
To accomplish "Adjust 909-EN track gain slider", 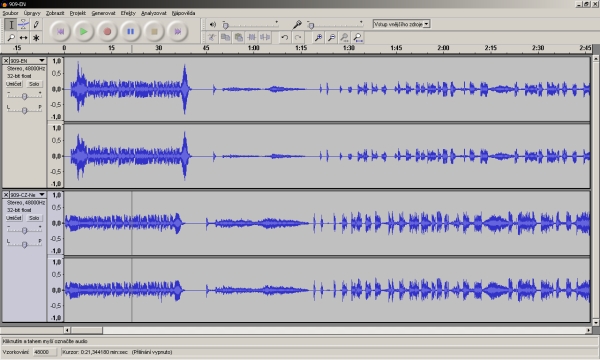I will [24, 96].
